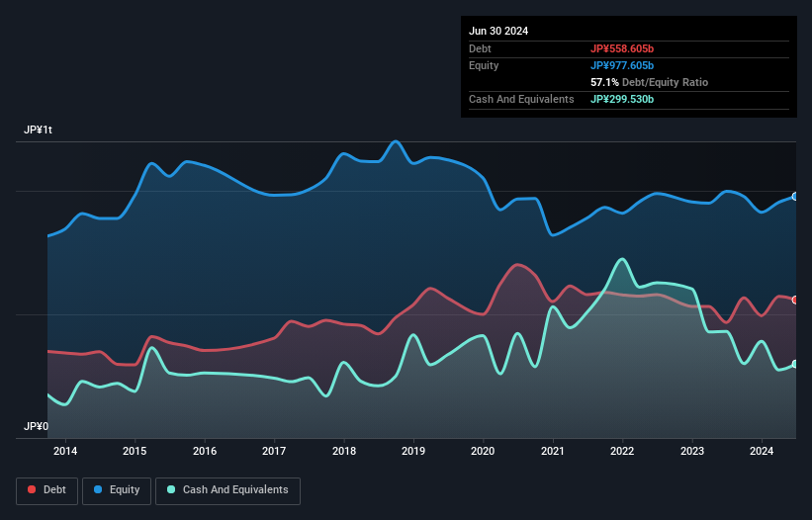Click the 2019 x-axis label
This screenshot has height=520, width=812.
(413, 451)
